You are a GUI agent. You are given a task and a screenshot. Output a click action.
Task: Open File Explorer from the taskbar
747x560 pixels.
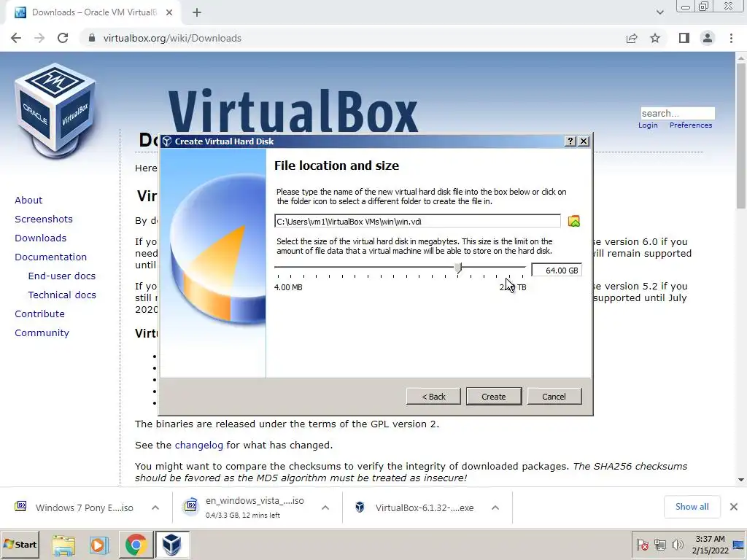click(63, 545)
